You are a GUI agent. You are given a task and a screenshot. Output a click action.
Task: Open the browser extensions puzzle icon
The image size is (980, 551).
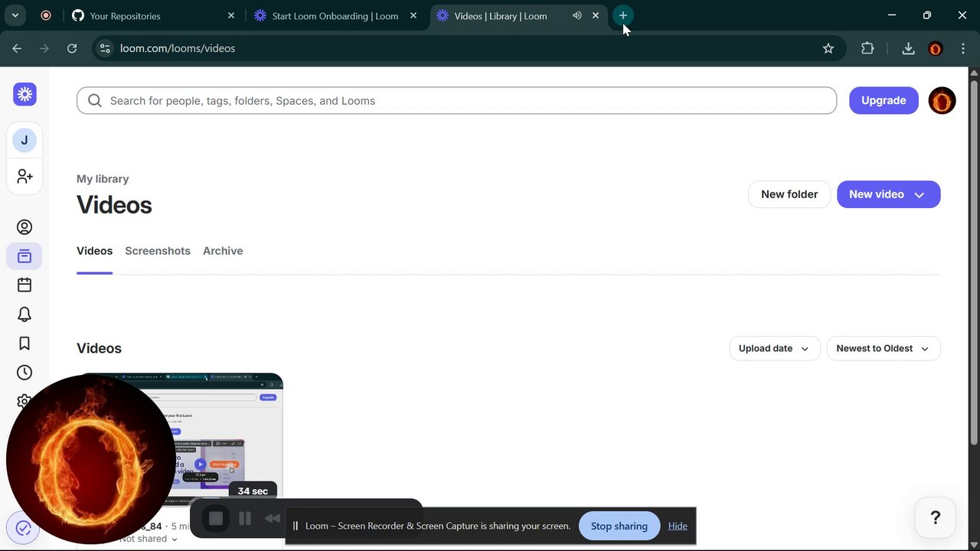(x=867, y=48)
